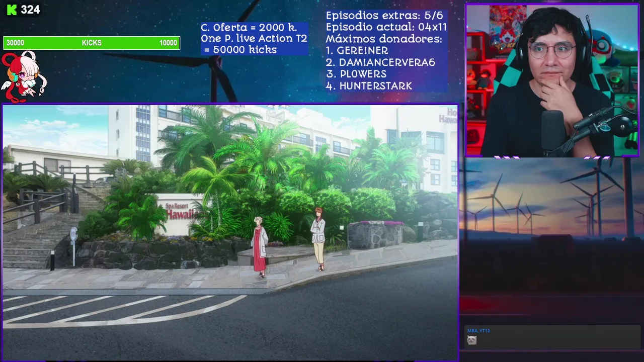Screen dimensions: 644x362
Task: Click the red-haired chibi mascot sticker
Action: tap(23, 76)
